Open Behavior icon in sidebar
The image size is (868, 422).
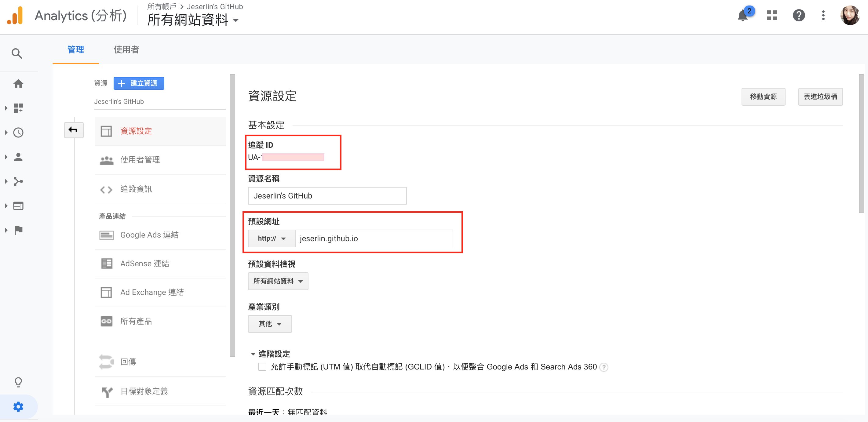point(18,206)
